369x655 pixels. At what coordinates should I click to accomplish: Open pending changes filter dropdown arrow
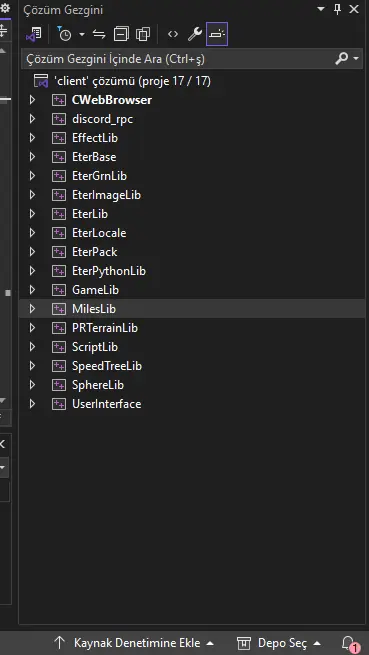[x=82, y=34]
